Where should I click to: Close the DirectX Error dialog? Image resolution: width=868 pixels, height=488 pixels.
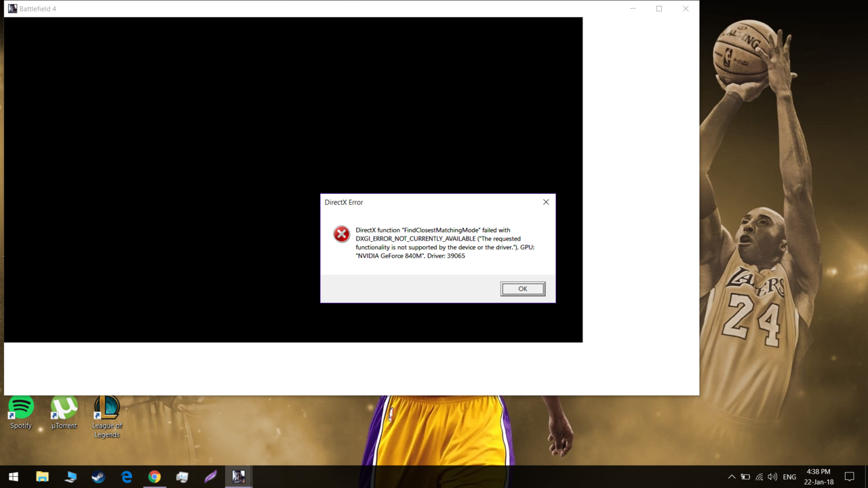tap(546, 202)
